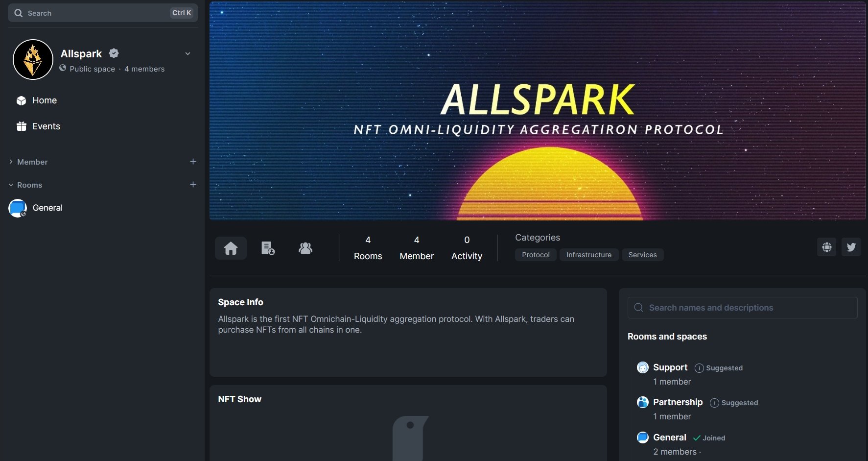868x461 pixels.
Task: Open the Allspark space dropdown chevron
Action: [x=188, y=53]
